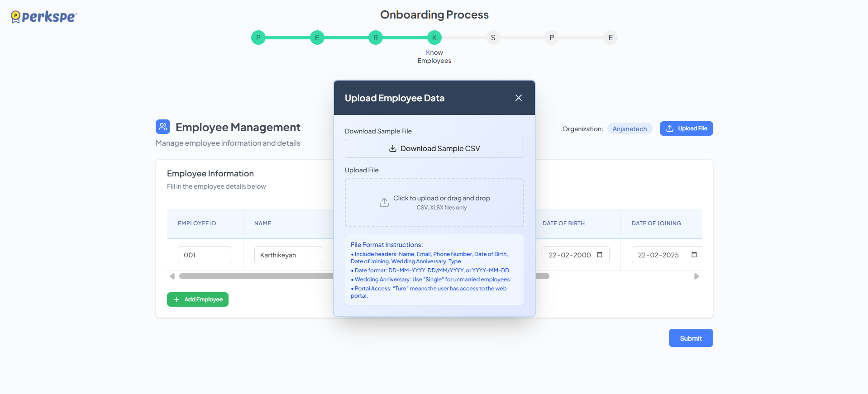Click the Anjanetech organization badge
Screen dimensions: 868x394
click(x=630, y=129)
